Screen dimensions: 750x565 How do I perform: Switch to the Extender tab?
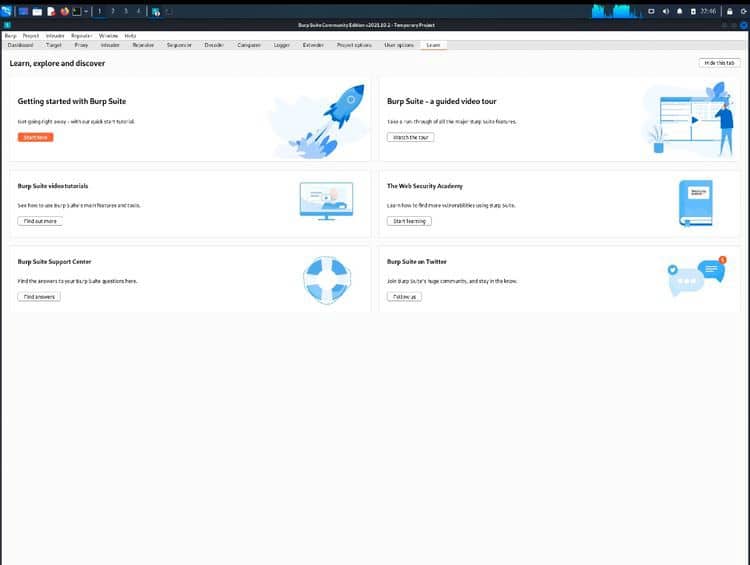(x=313, y=45)
